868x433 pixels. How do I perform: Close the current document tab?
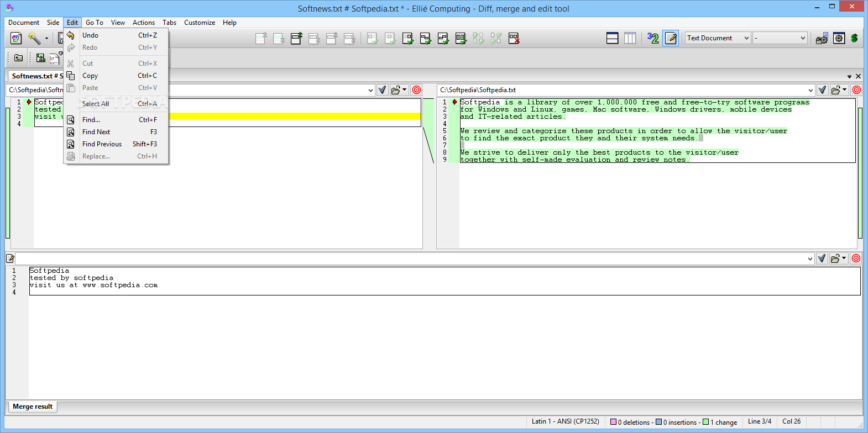coord(858,76)
